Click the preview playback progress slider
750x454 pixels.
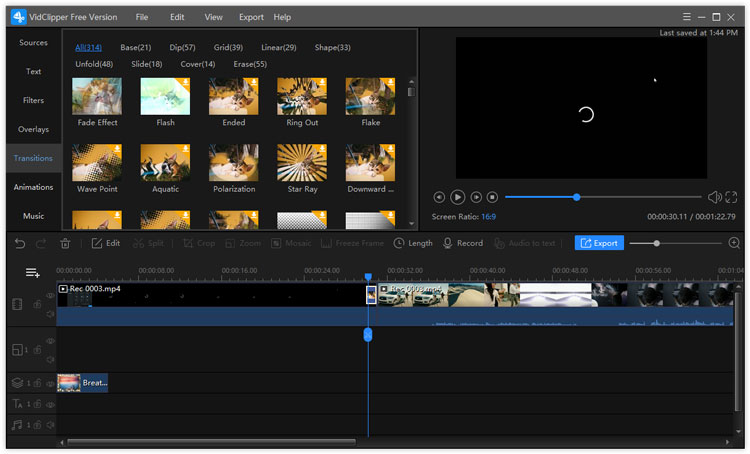(603, 197)
